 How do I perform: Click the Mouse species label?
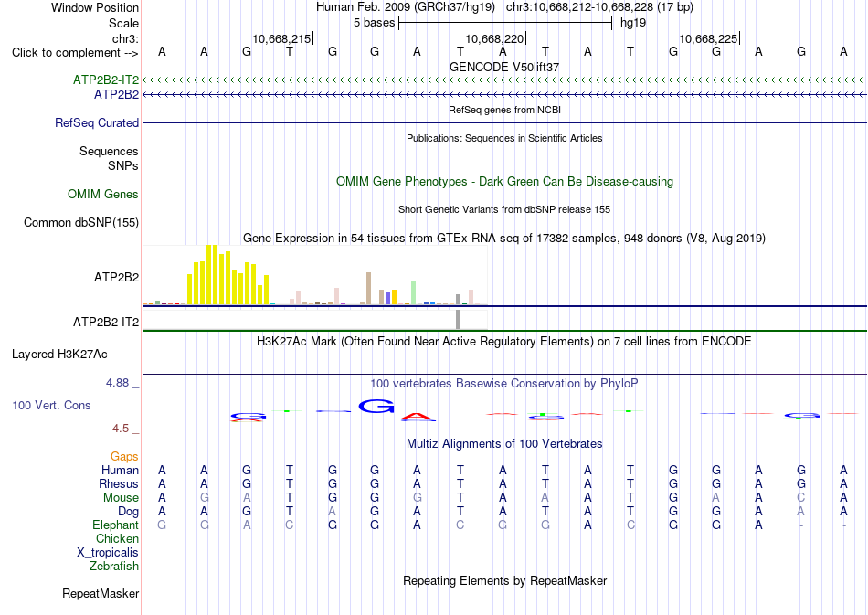click(x=121, y=498)
